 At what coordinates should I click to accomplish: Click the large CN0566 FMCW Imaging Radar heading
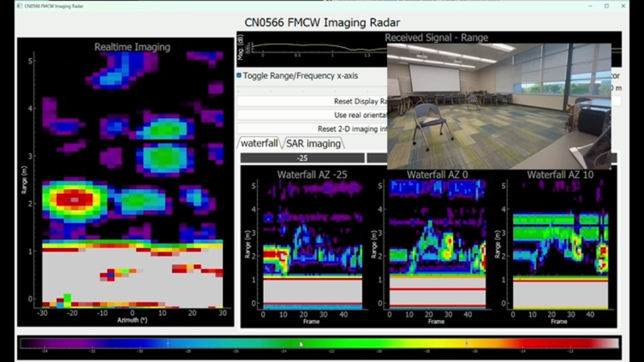(x=322, y=23)
